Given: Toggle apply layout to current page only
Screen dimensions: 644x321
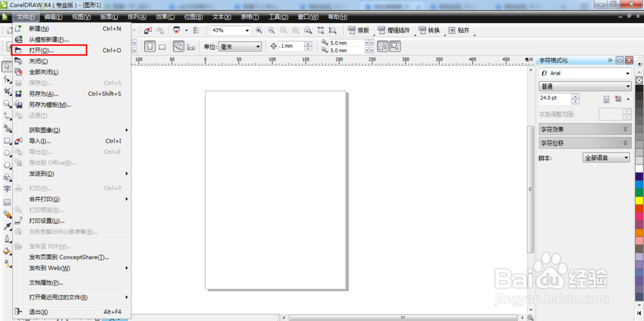Looking at the screenshot, I should pyautogui.click(x=191, y=47).
